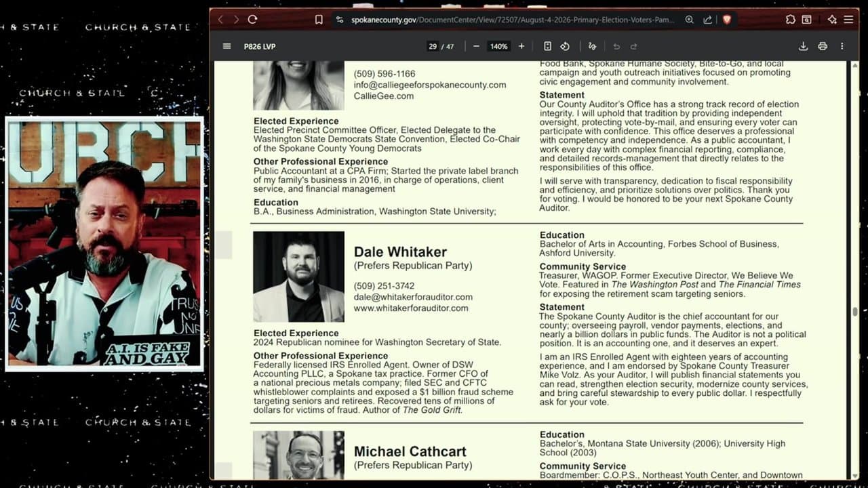Click the share icon in the address bar

pos(708,20)
